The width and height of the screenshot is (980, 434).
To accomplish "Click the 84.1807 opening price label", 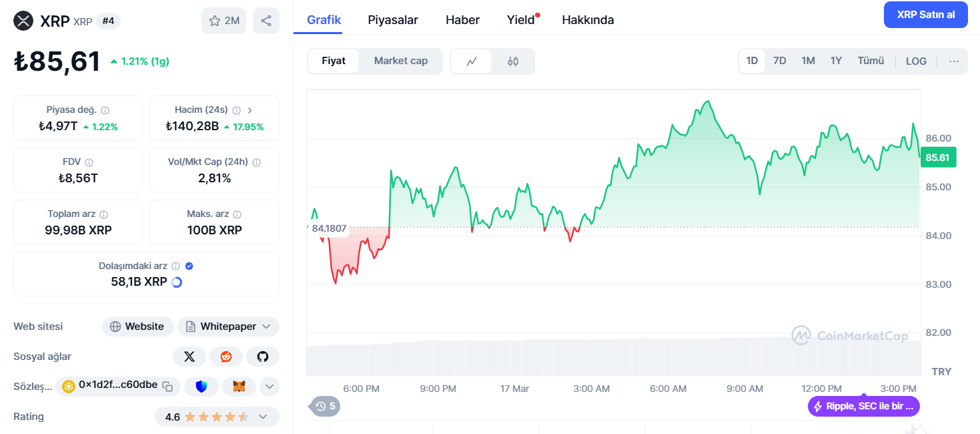I will click(329, 228).
